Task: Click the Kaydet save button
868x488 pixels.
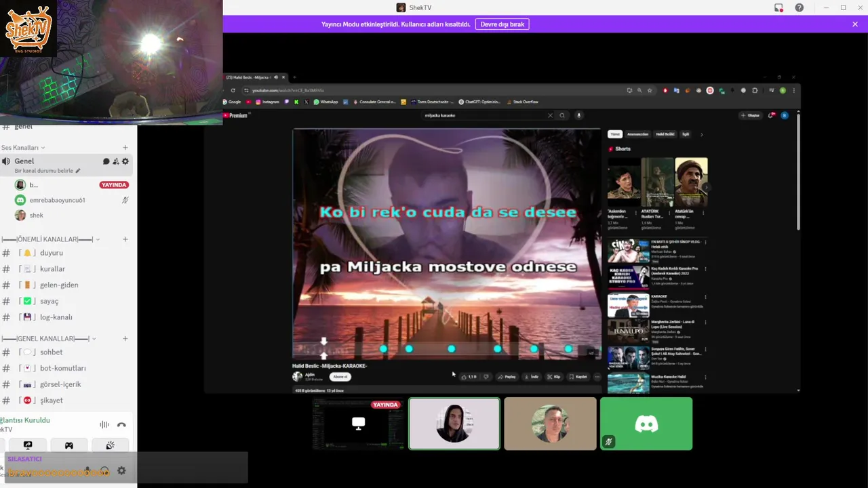Action: pyautogui.click(x=578, y=377)
